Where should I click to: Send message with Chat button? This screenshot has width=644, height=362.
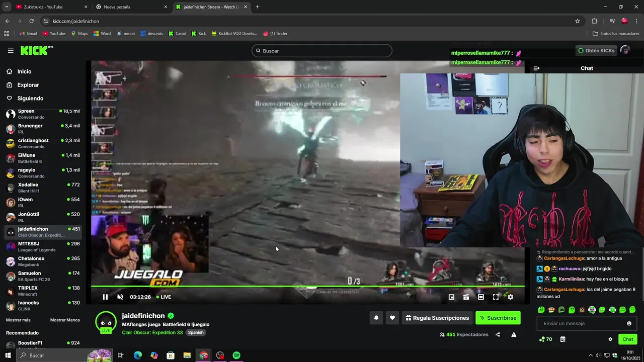tap(627, 339)
